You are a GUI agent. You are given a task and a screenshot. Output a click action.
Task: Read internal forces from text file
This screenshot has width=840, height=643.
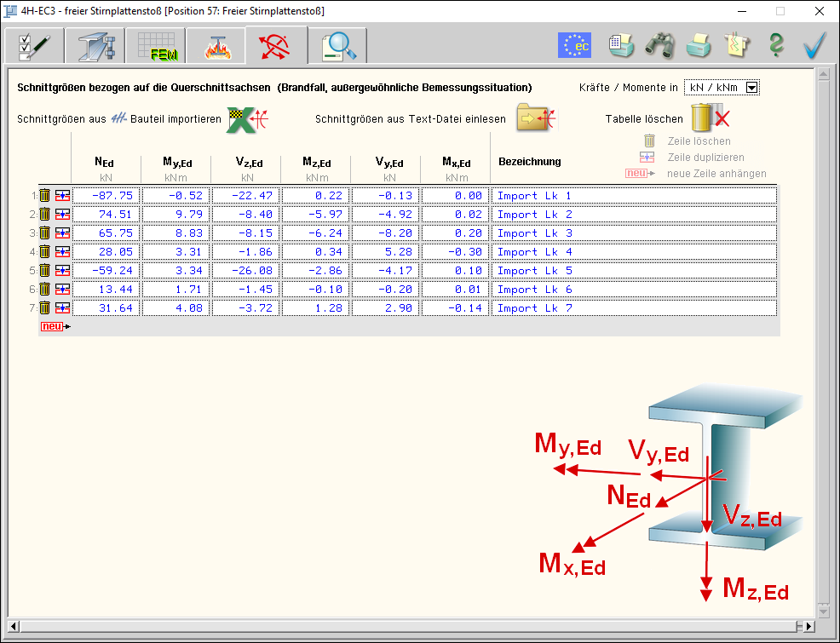[x=536, y=119]
